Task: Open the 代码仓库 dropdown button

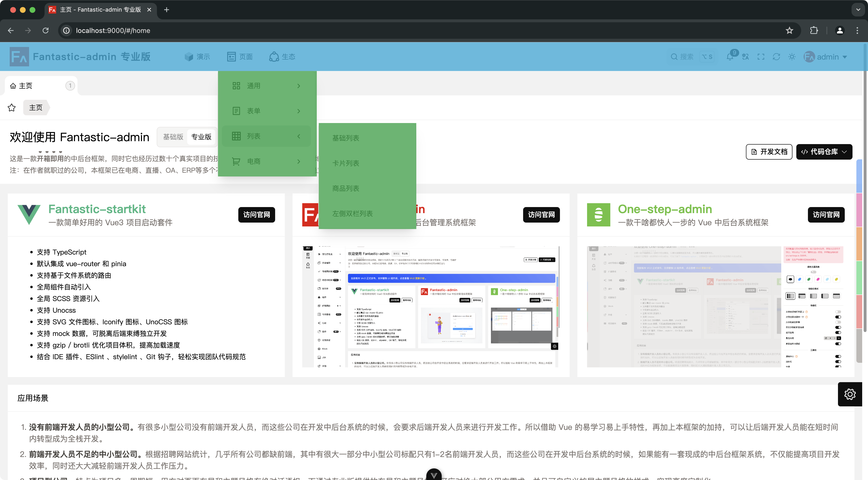Action: 824,152
